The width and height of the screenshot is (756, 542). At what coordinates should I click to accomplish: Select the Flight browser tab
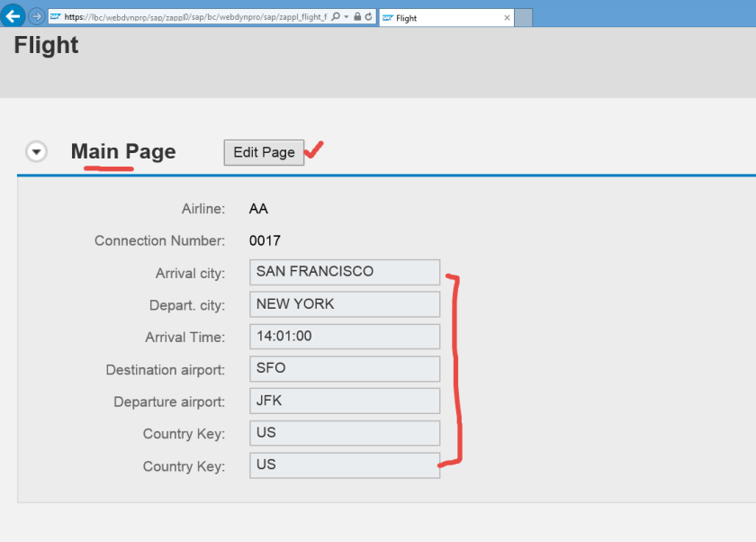pos(446,18)
